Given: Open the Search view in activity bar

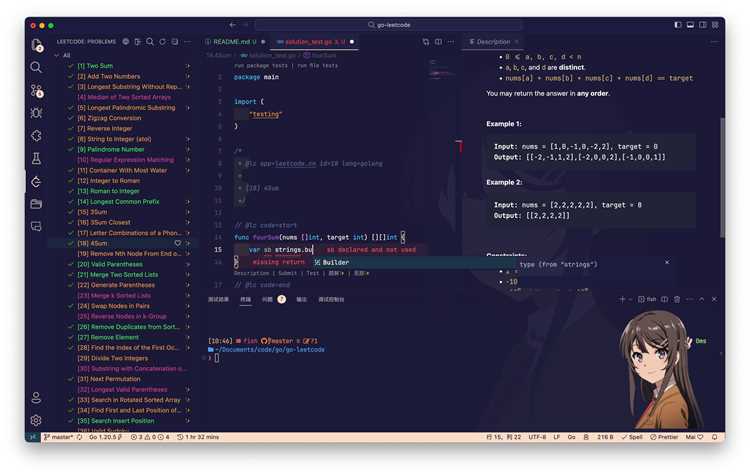Looking at the screenshot, I should tap(36, 67).
